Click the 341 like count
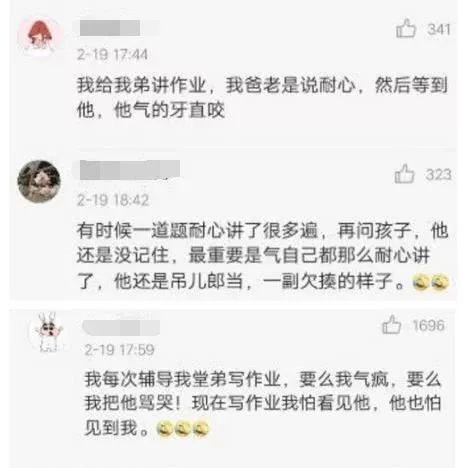 click(439, 29)
